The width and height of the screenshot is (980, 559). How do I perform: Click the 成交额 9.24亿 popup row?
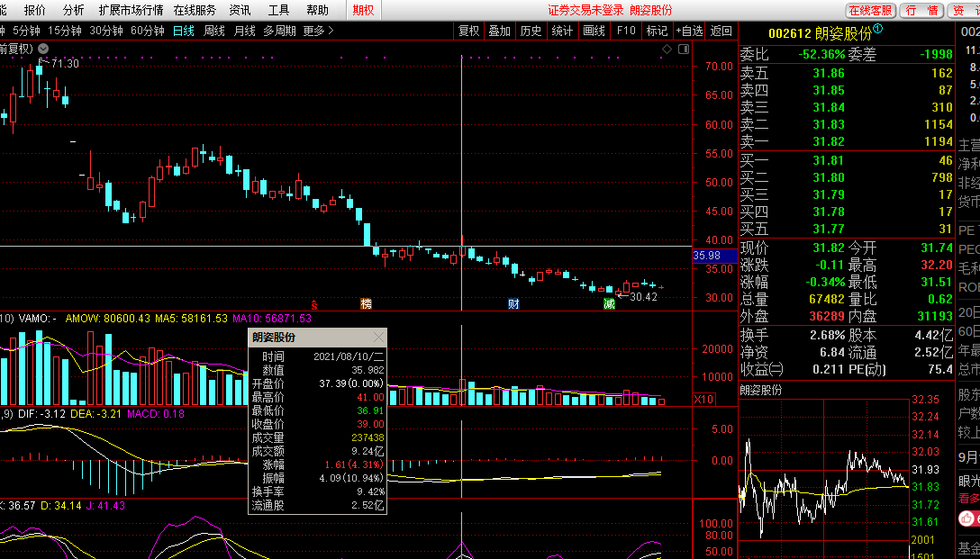[317, 451]
